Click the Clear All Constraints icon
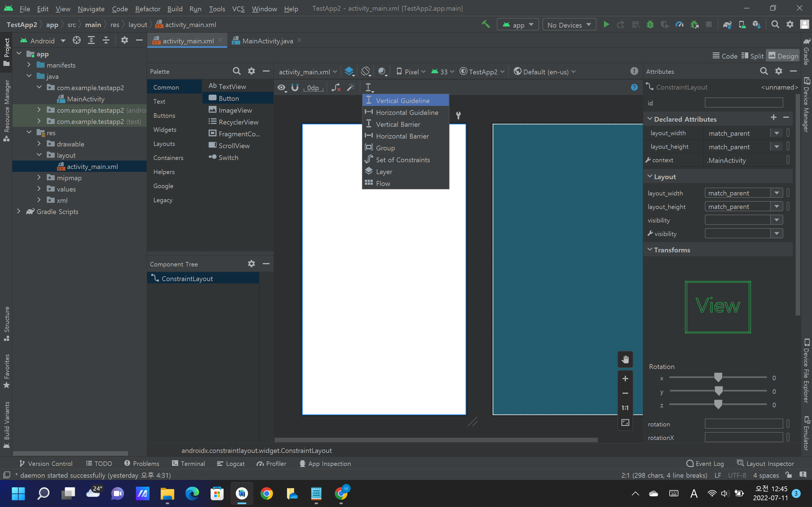 point(336,88)
